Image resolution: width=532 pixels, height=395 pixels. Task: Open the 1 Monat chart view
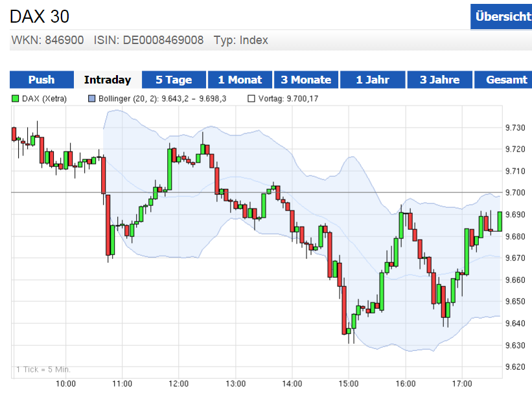point(240,80)
